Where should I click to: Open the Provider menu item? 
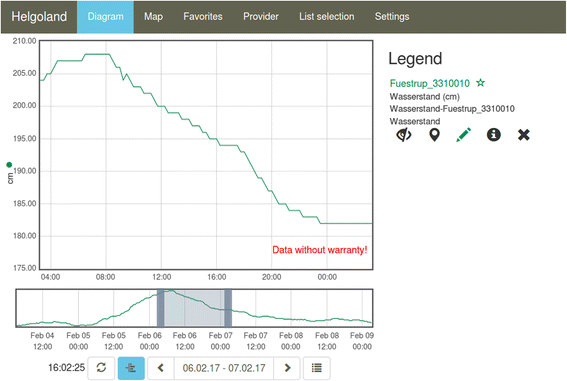point(261,17)
